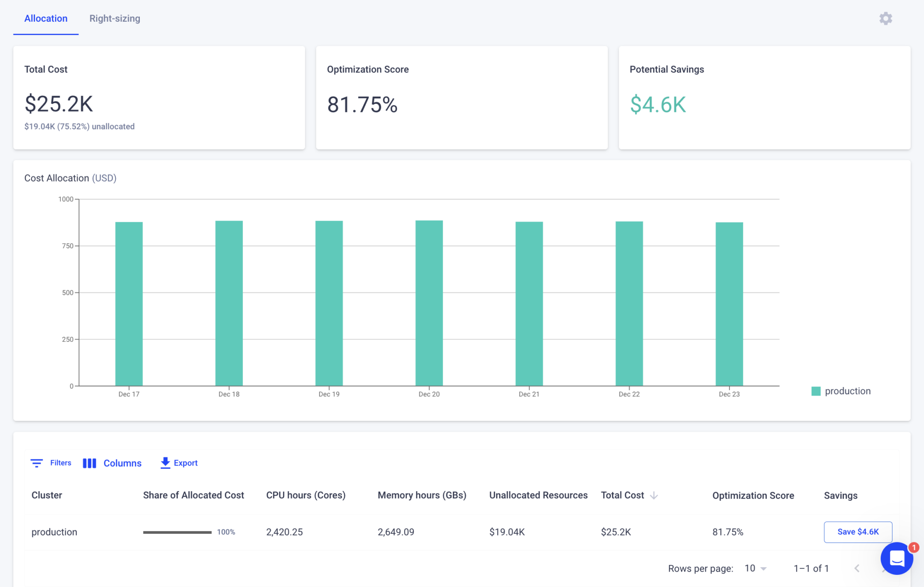
Task: Open the production cluster row
Action: coord(54,531)
